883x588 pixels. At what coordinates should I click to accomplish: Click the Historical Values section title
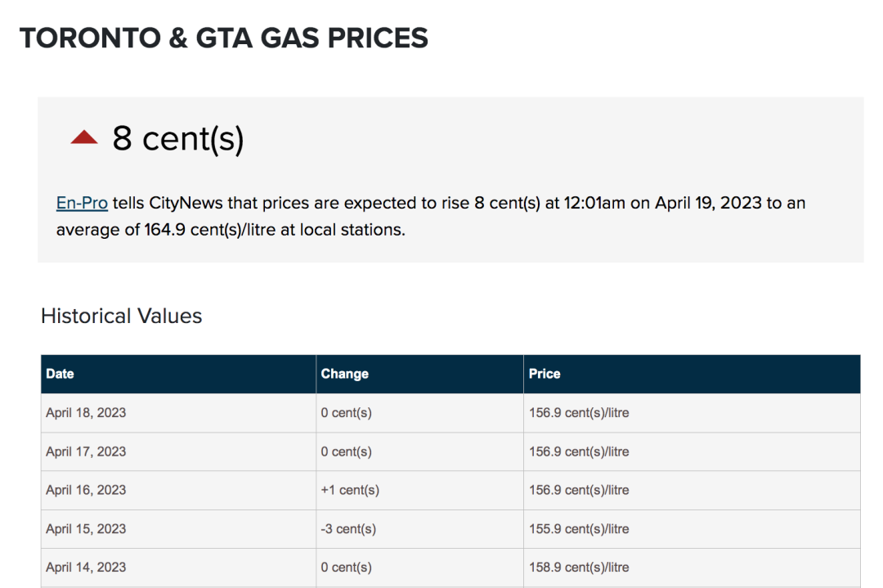click(x=122, y=316)
